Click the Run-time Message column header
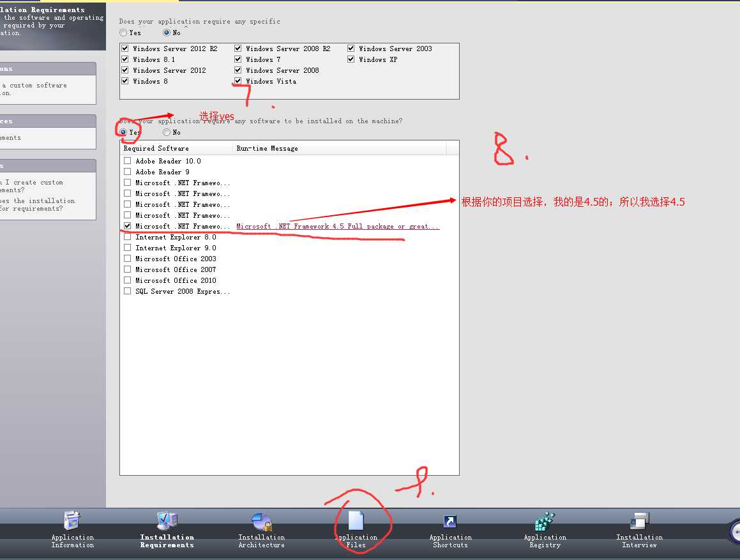 (x=339, y=148)
